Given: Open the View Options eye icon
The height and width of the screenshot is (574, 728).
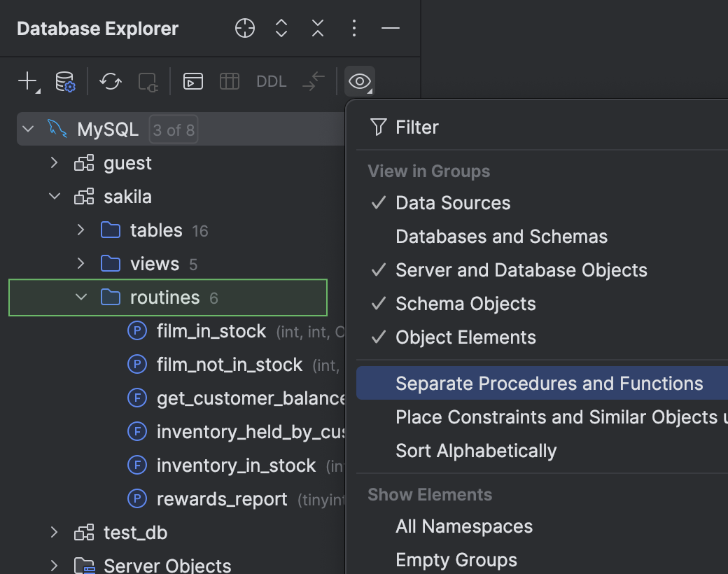Looking at the screenshot, I should pos(359,81).
